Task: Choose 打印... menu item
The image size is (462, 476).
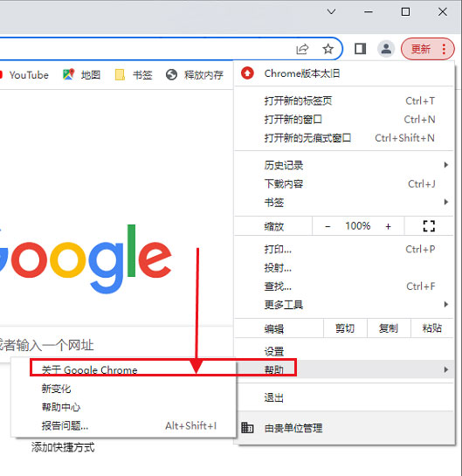Action: pyautogui.click(x=344, y=249)
